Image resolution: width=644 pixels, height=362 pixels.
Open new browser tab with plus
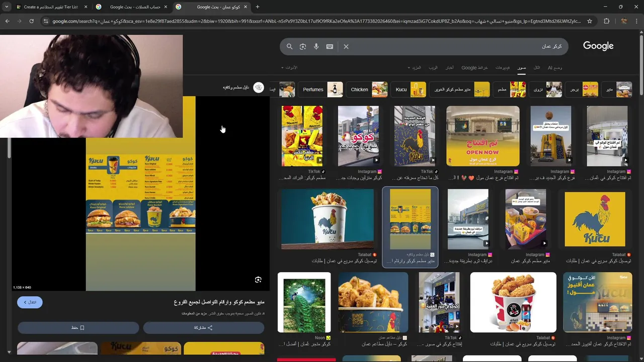pyautogui.click(x=257, y=7)
